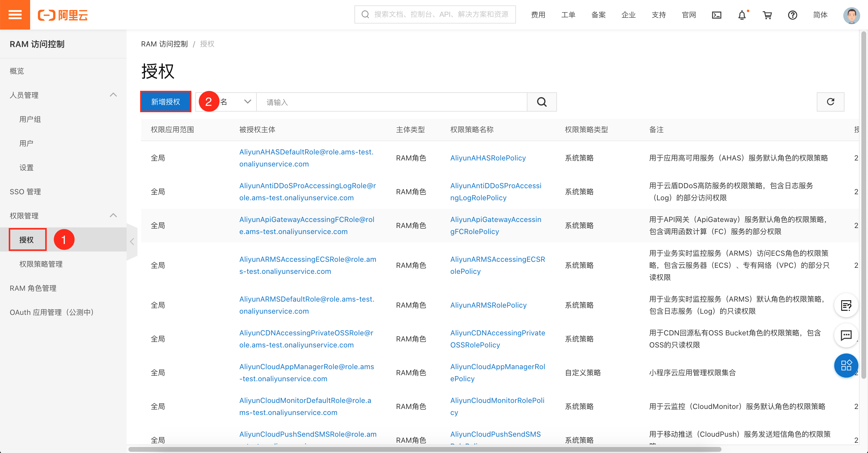
Task: Open AliyunApiGatewayAccessingFCRole principal link
Action: 307,225
